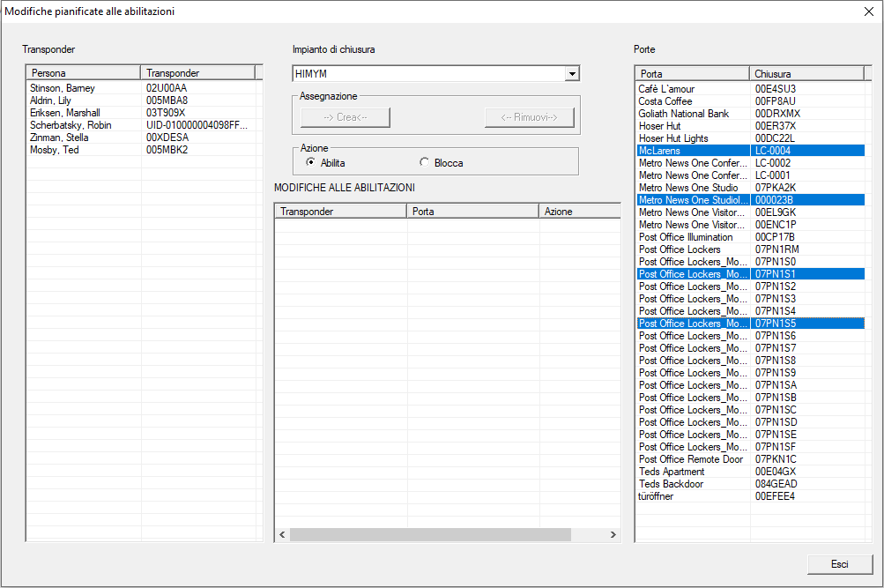This screenshot has width=884, height=588.
Task: Select Scherbatsky, Robin transponder row
Action: [71, 125]
